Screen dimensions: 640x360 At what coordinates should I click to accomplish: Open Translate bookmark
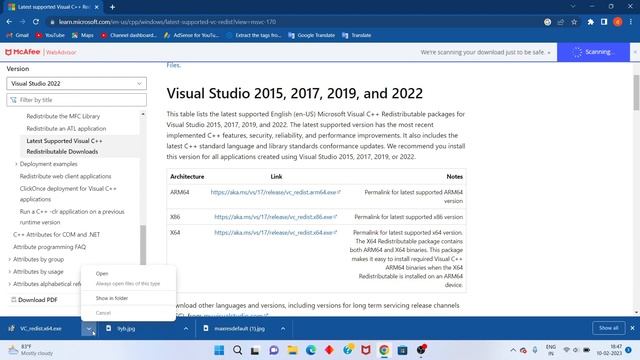[x=357, y=36]
